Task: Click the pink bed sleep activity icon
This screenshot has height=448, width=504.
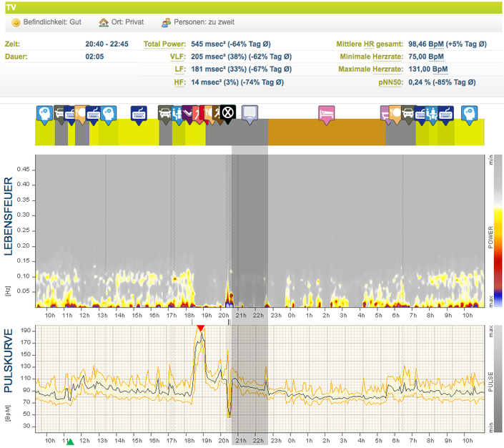Action: 325,113
